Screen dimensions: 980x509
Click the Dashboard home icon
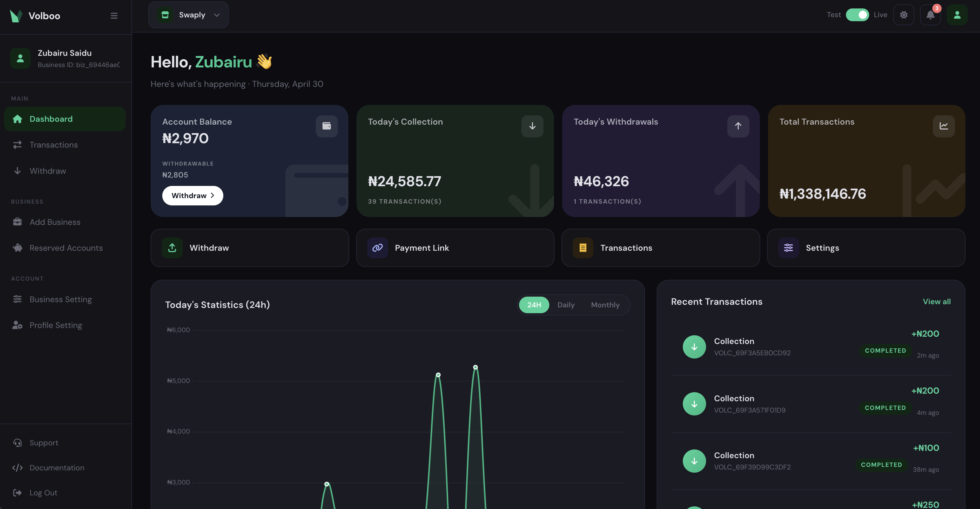click(17, 119)
